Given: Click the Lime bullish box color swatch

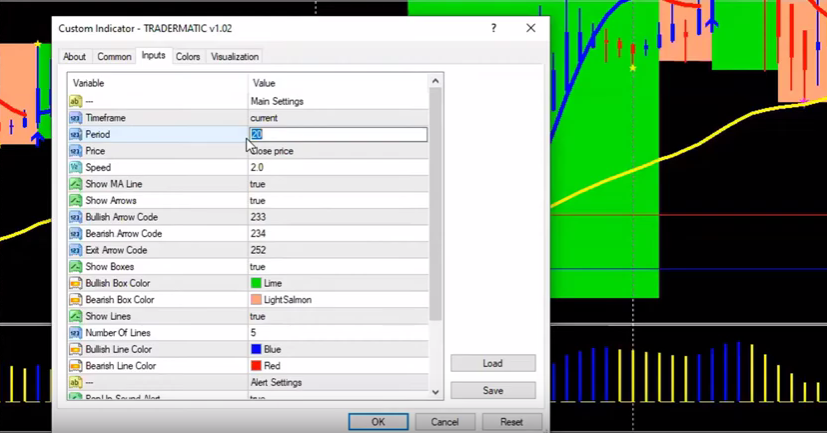Looking at the screenshot, I should click(x=256, y=283).
